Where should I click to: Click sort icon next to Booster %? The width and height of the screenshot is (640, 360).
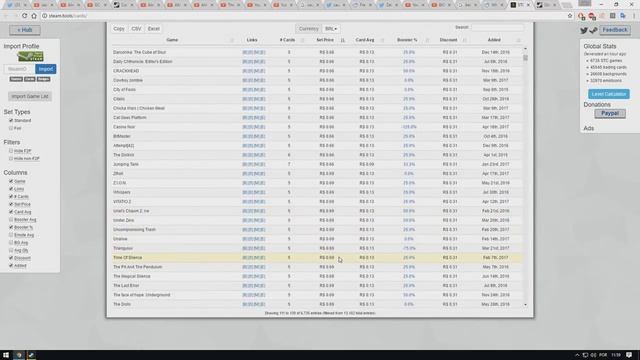coord(427,40)
